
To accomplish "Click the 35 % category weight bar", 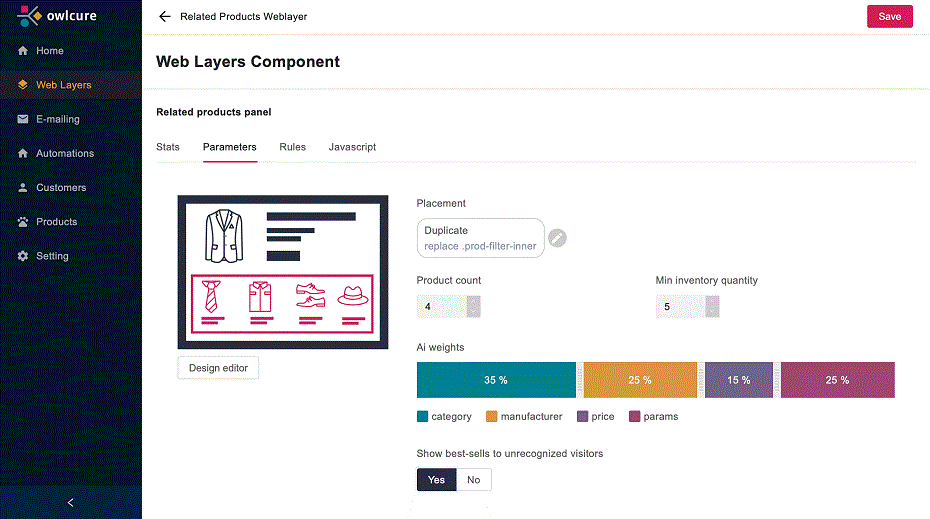I will click(496, 380).
